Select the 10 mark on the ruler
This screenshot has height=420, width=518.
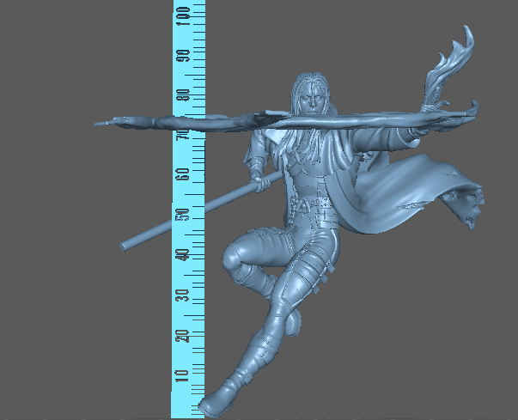183,374
